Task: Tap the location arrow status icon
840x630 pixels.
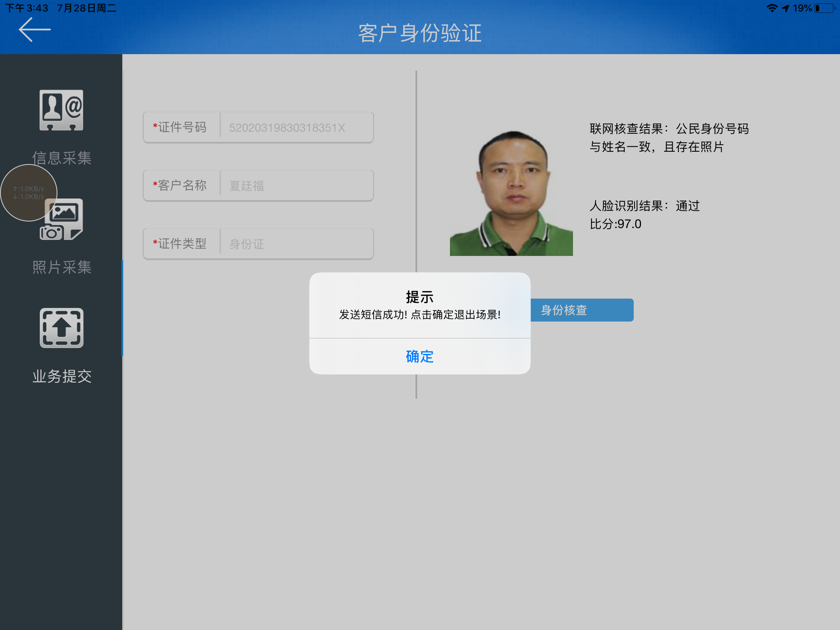Action: click(786, 8)
